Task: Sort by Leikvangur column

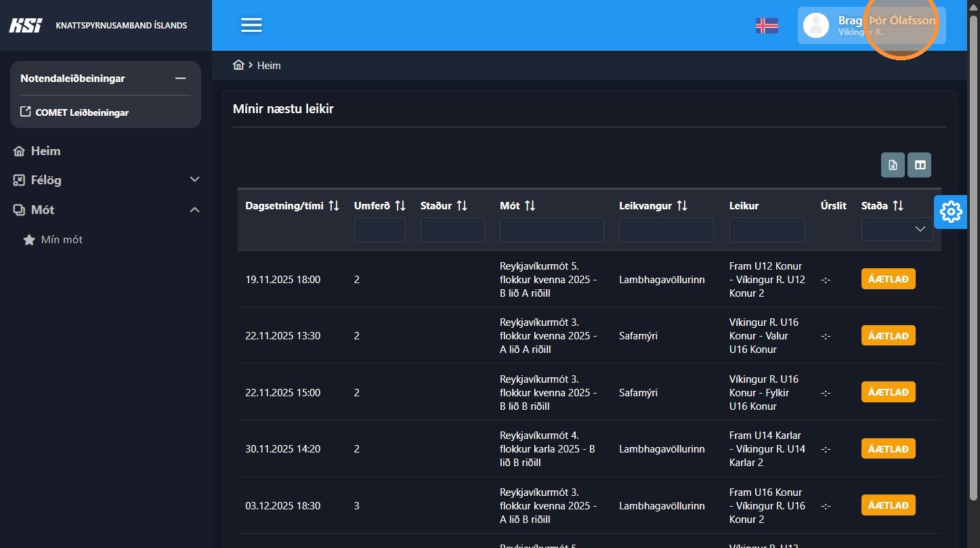Action: click(682, 205)
